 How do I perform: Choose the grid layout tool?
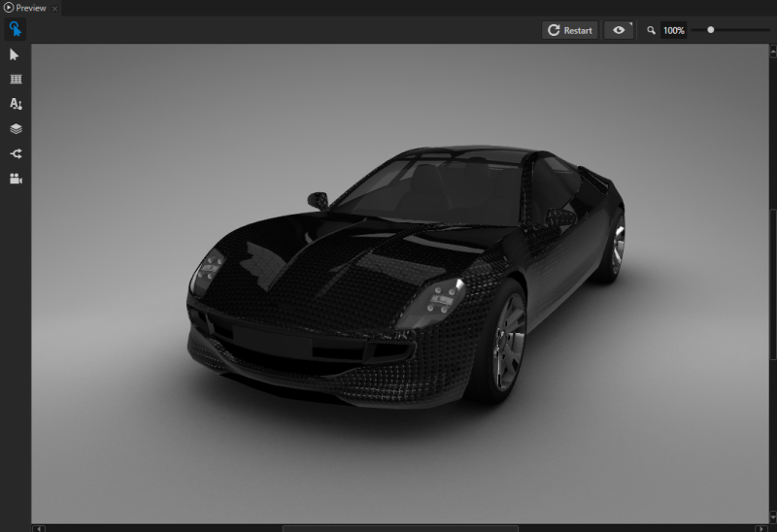click(x=16, y=80)
